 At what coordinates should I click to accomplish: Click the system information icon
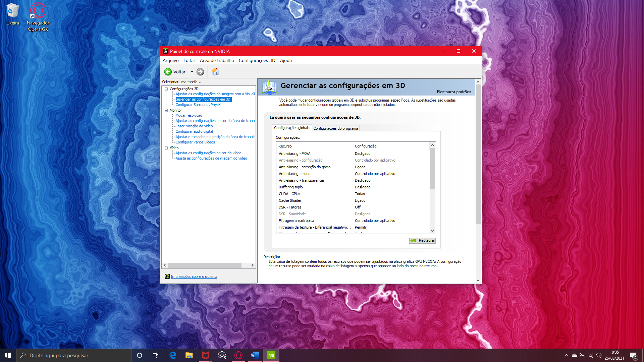(167, 277)
